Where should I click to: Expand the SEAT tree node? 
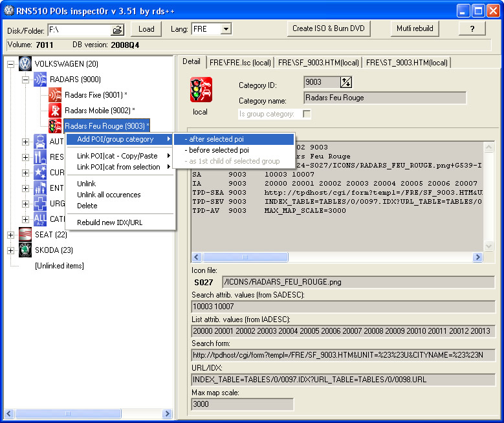click(10, 235)
